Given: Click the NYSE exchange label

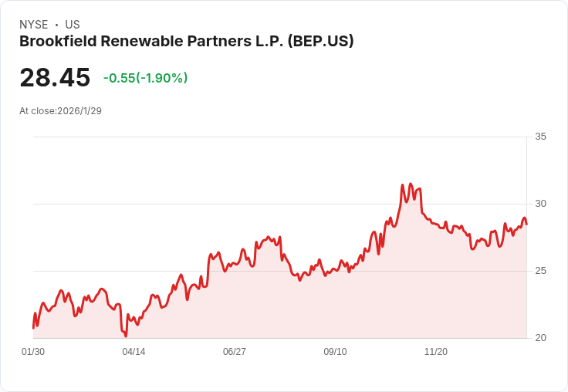Looking at the screenshot, I should 34,25.
